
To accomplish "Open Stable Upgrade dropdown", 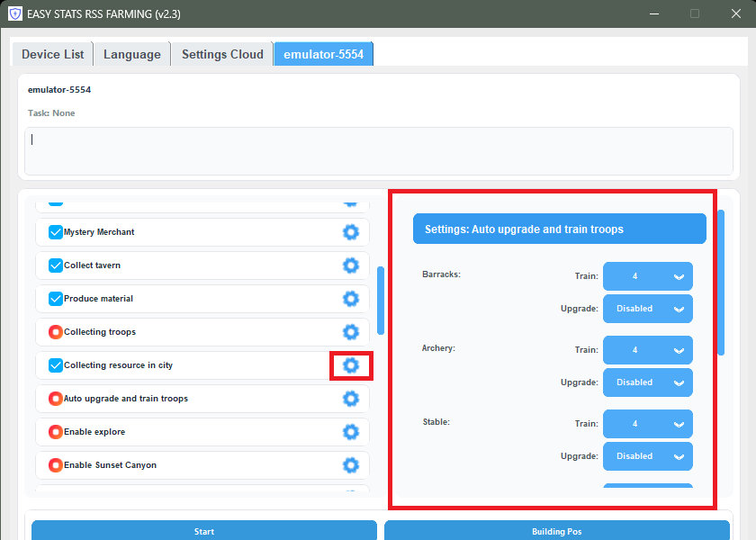I will (647, 456).
